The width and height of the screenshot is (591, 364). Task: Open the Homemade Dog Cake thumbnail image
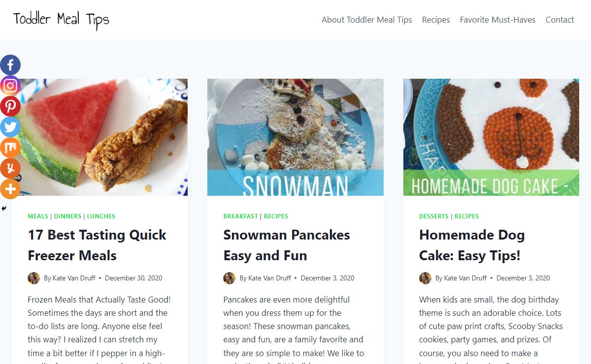point(491,137)
